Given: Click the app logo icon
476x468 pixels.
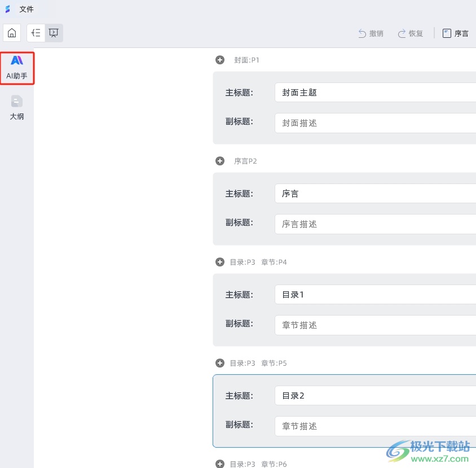Looking at the screenshot, I should [x=7, y=9].
